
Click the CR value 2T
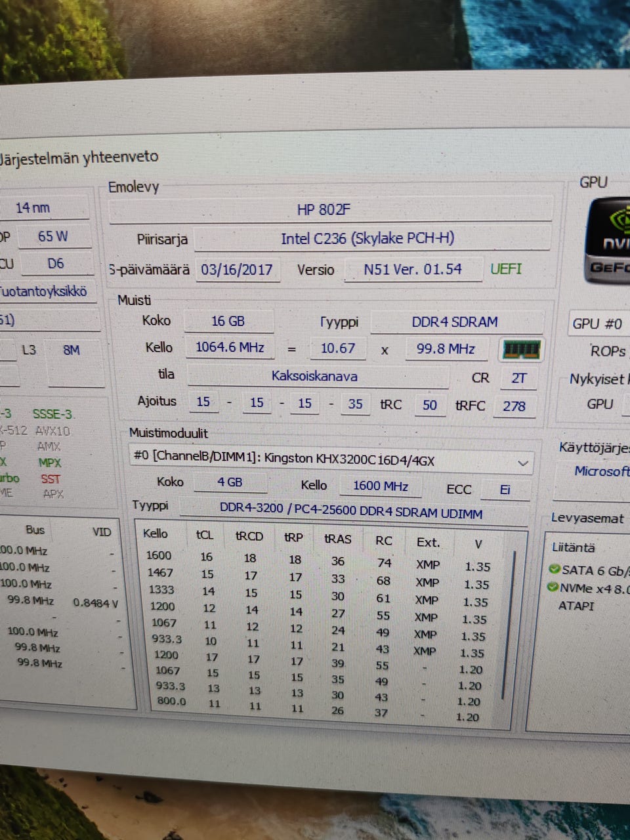518,378
